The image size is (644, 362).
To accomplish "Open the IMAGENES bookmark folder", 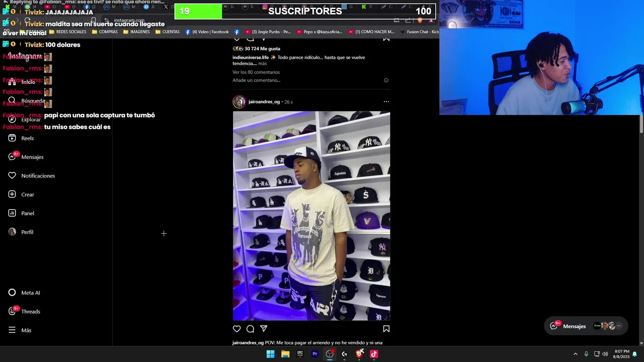I will 136,32.
